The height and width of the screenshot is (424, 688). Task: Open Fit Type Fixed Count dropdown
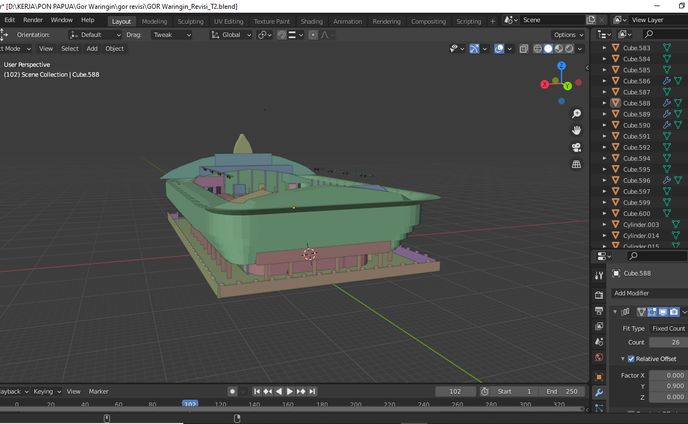tap(668, 328)
